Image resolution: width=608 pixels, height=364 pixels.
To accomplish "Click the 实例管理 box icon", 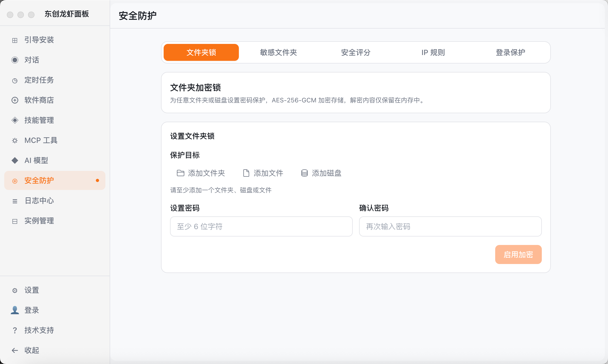I will tap(15, 221).
